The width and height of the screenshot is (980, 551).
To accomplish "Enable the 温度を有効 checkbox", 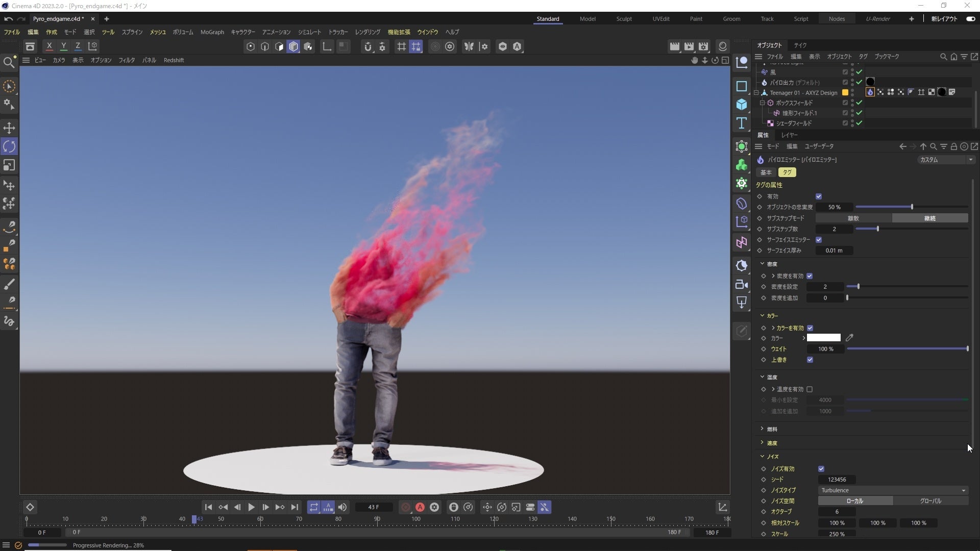I will (810, 389).
